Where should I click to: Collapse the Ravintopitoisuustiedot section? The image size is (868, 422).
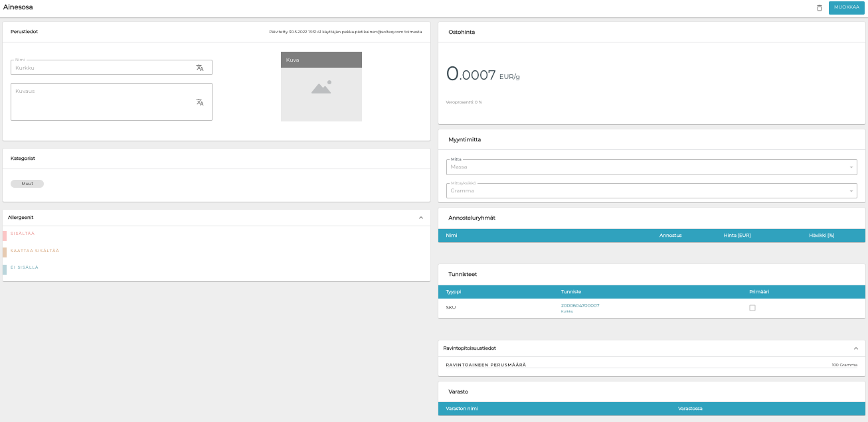[x=856, y=348]
